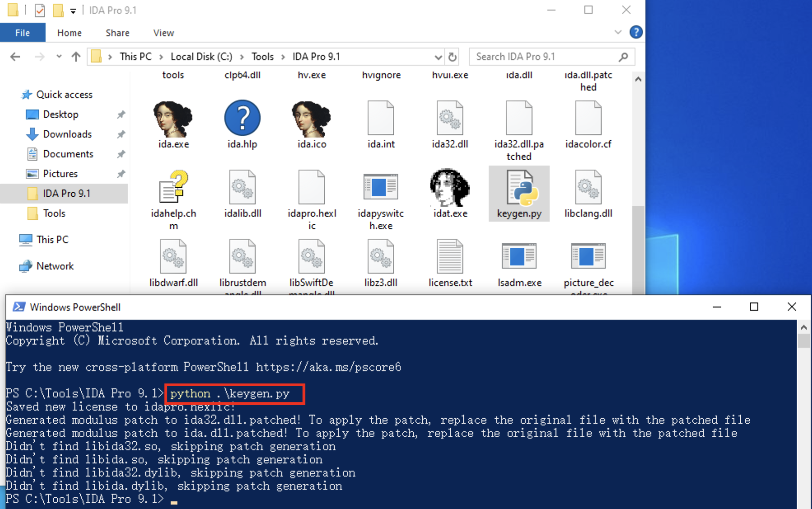This screenshot has height=509, width=812.
Task: Select the libdwarf.dll file icon
Action: pos(173,256)
